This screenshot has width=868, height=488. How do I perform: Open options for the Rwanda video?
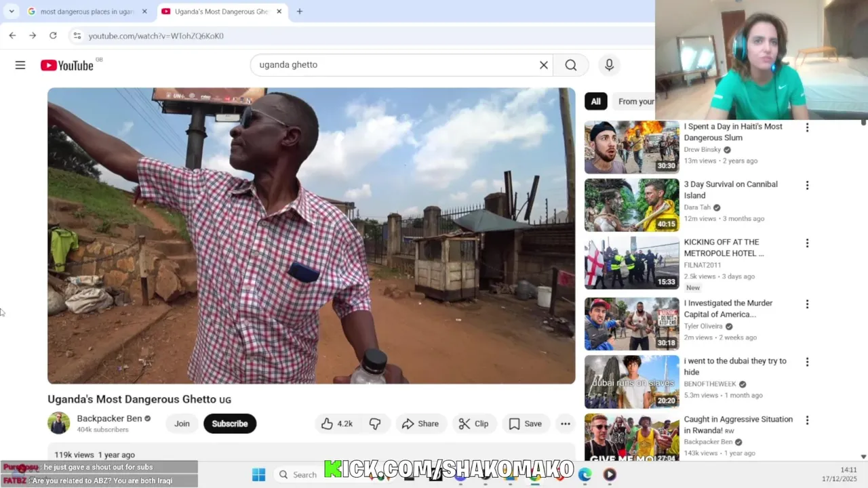tap(807, 420)
